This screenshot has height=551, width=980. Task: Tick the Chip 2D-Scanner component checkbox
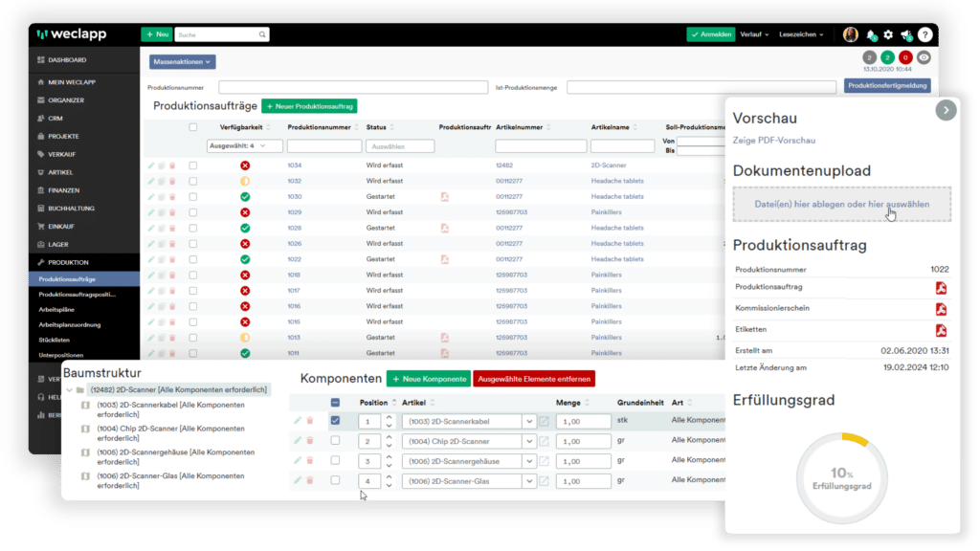pyautogui.click(x=336, y=441)
